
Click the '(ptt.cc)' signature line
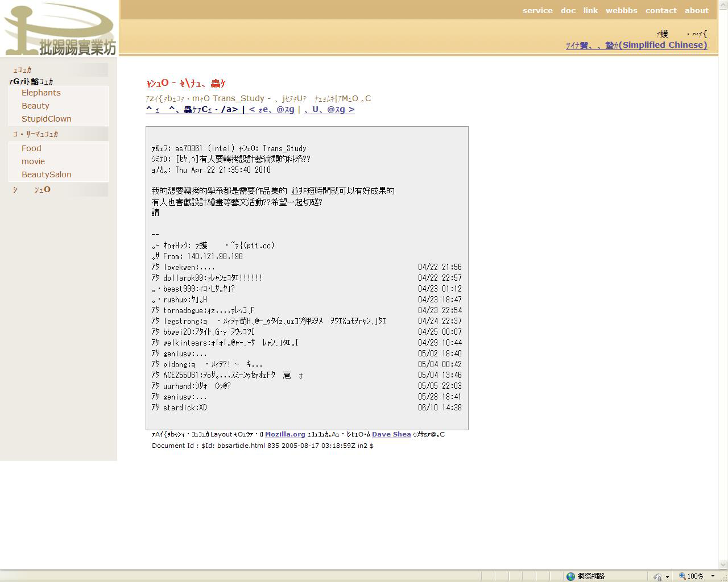(x=213, y=246)
